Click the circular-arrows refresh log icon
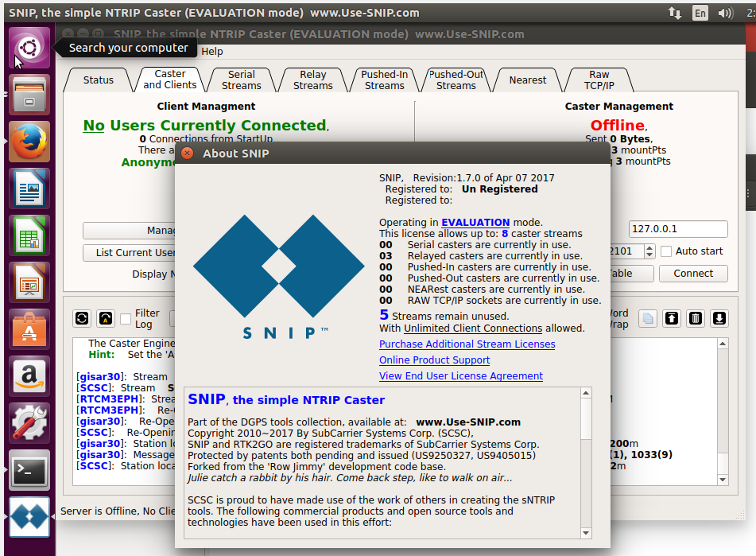This screenshot has height=556, width=756. (82, 318)
